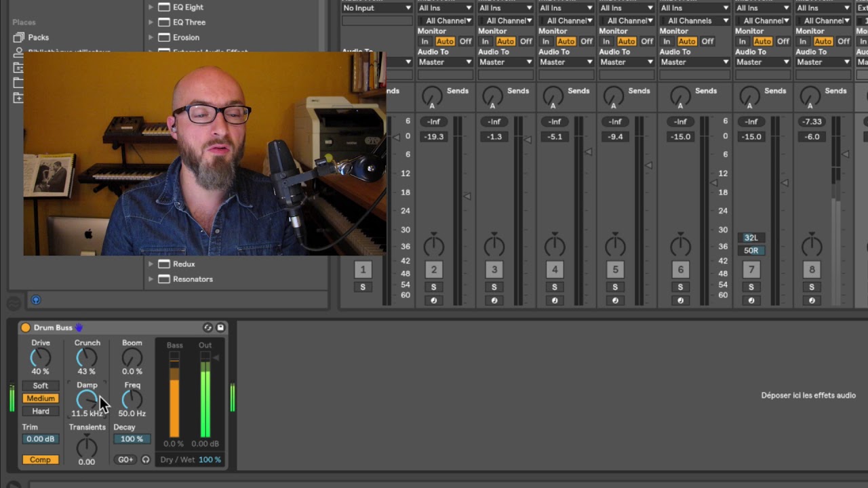Click the Decay 100 % field

[132, 439]
